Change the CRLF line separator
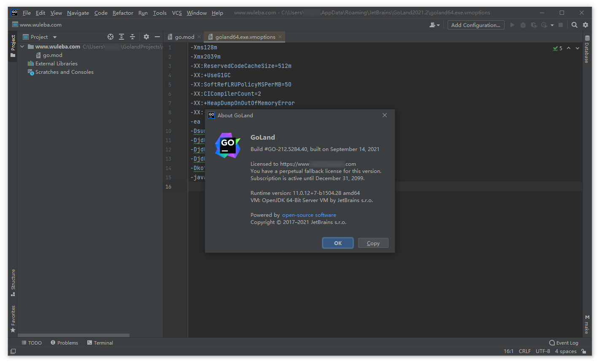The image size is (599, 364). [x=525, y=351]
